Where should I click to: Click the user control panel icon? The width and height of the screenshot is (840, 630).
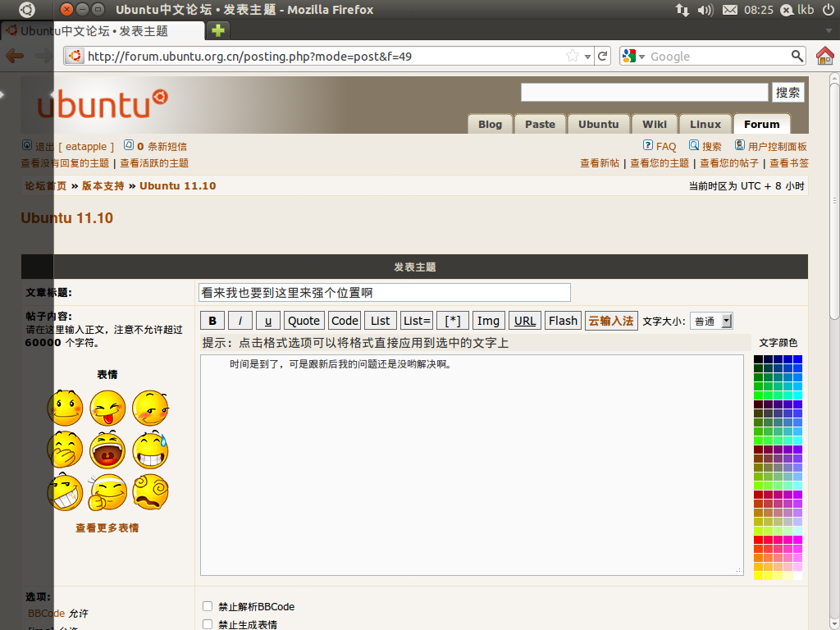coord(739,145)
